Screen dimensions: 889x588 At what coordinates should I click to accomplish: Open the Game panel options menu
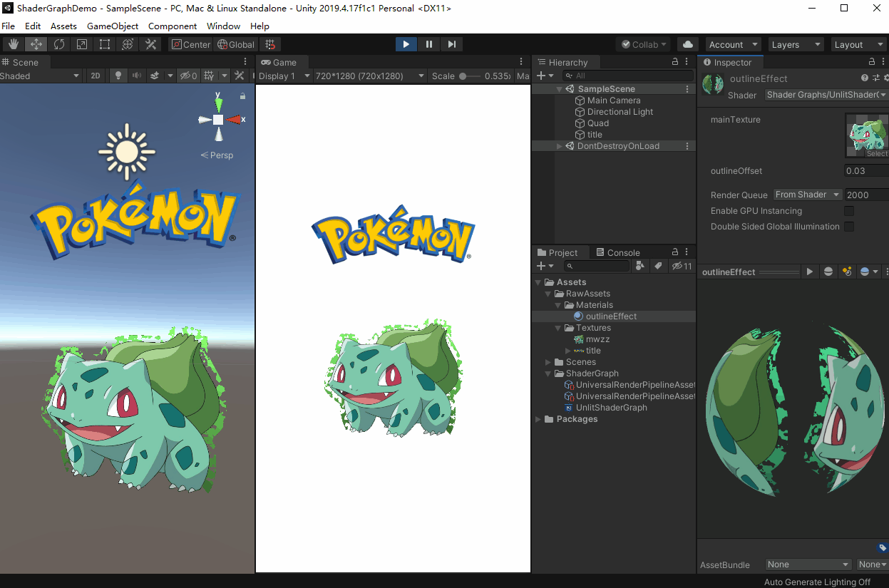coord(522,62)
